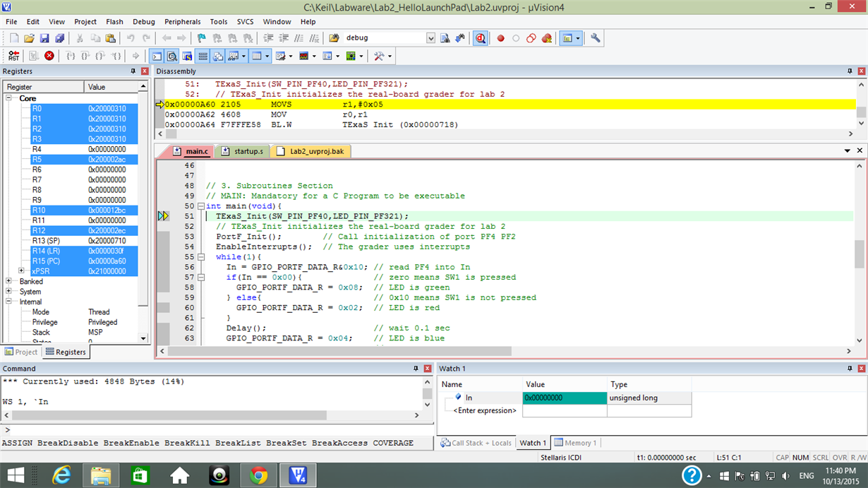Open the SVCS menu
The height and width of the screenshot is (488, 868).
coord(245,22)
